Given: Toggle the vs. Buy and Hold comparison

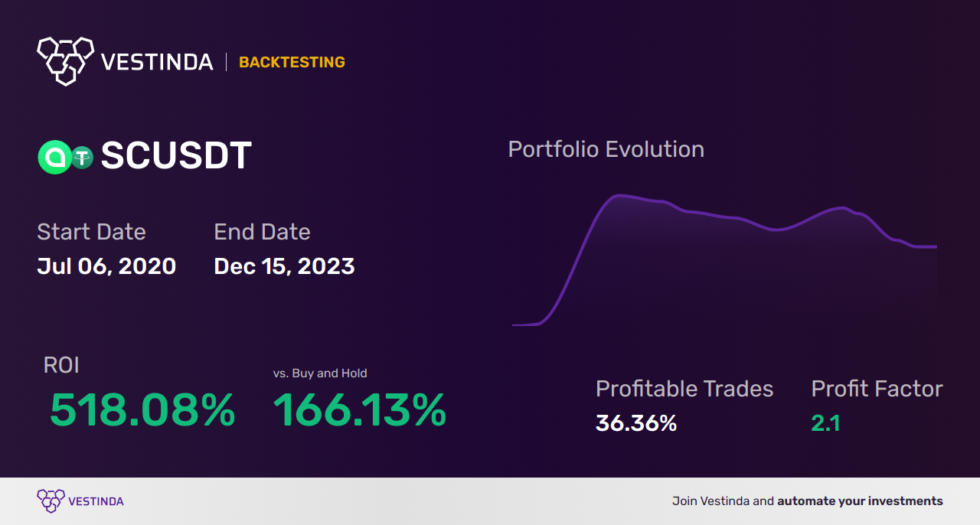Looking at the screenshot, I should 320,373.
